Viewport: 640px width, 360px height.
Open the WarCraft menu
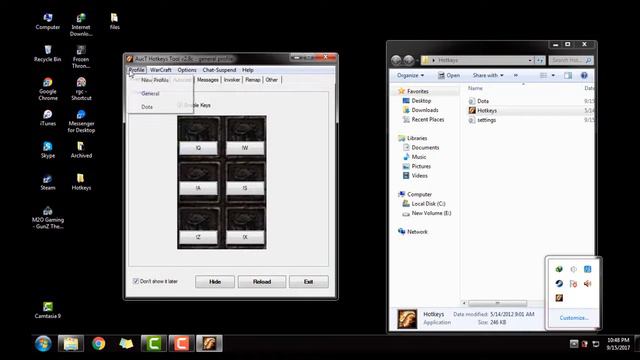[x=160, y=70]
